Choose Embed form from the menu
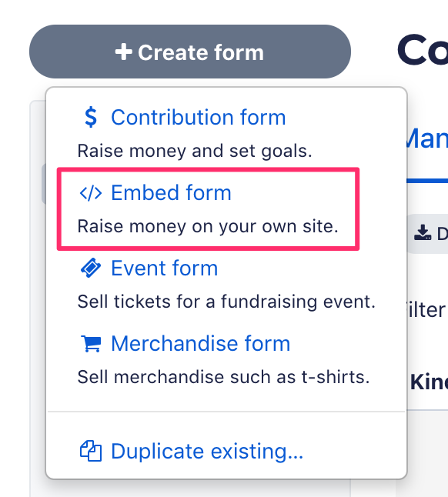 pyautogui.click(x=171, y=192)
